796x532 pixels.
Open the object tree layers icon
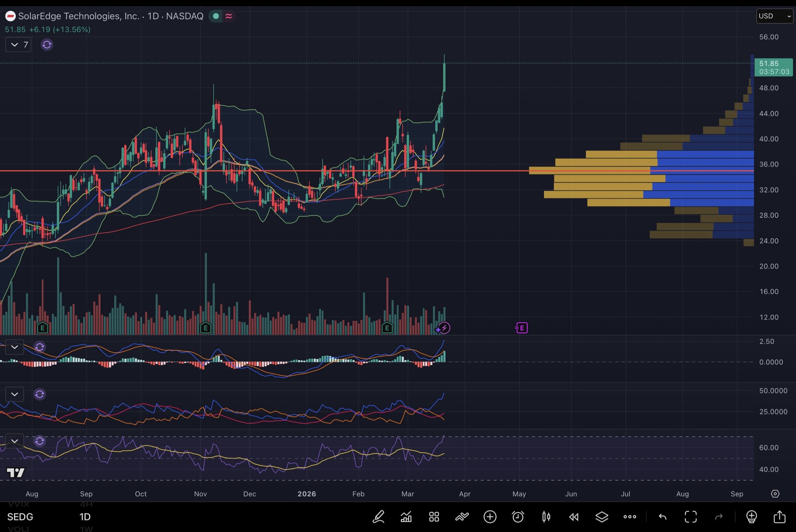pos(602,517)
